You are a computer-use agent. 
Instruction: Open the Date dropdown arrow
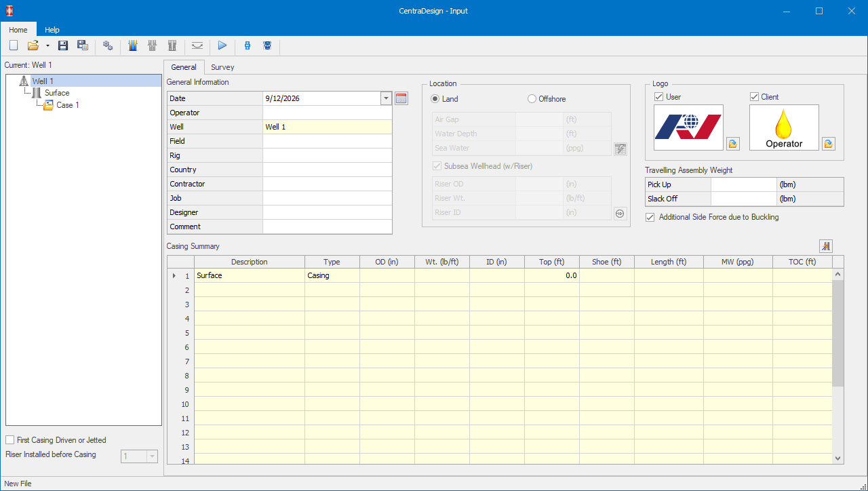tap(387, 98)
